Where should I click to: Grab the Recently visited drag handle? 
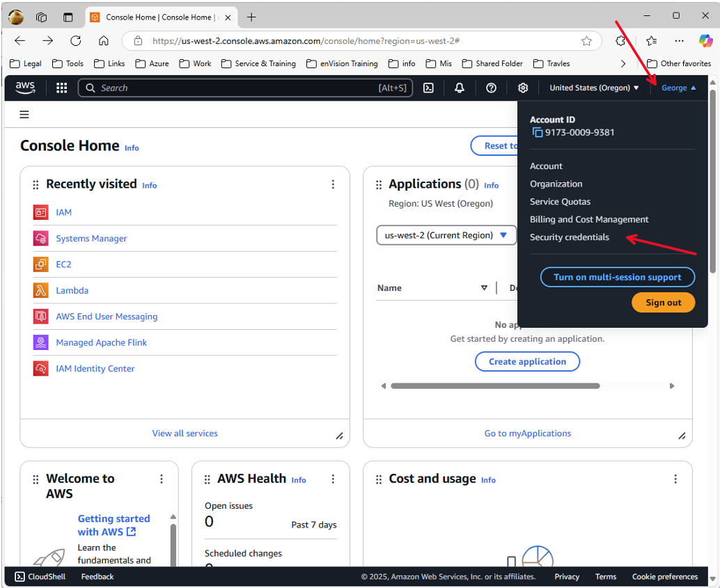point(36,185)
